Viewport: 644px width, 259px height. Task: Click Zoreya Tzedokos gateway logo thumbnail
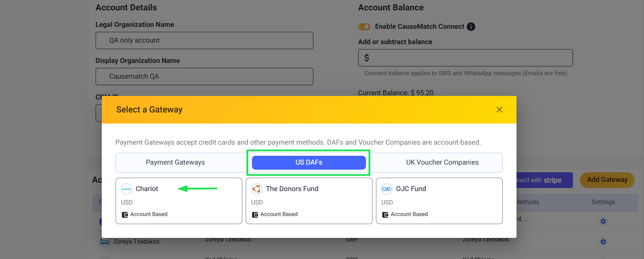point(104,241)
